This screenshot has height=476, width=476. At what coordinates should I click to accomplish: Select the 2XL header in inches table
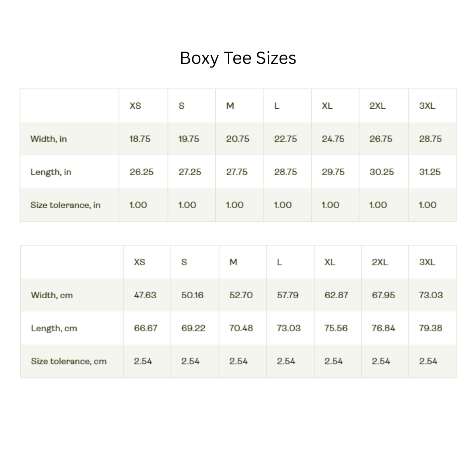pyautogui.click(x=377, y=106)
